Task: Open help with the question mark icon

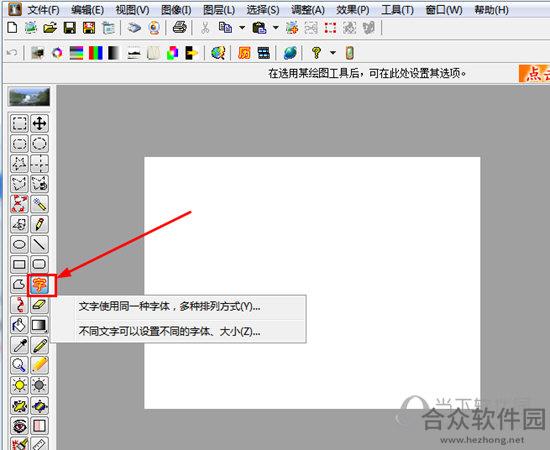Action: pos(316,53)
